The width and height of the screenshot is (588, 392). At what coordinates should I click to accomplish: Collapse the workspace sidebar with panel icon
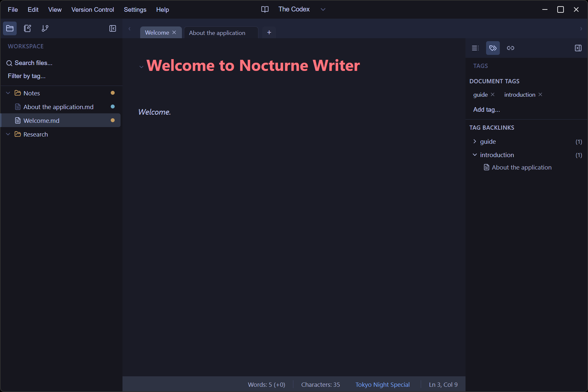[112, 28]
